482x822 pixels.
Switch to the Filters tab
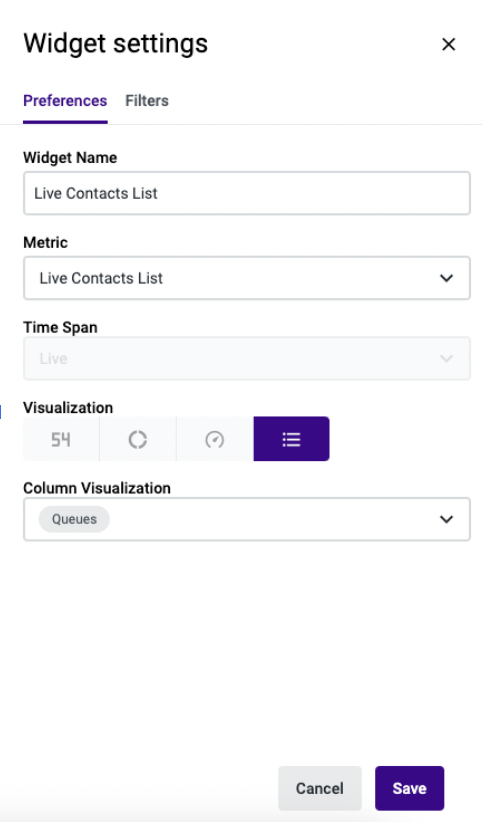pos(147,101)
